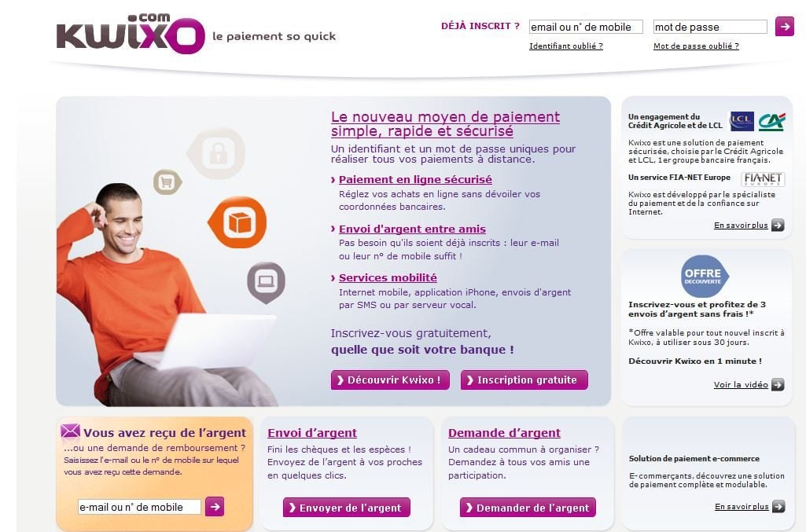Click the Kwixo.com logo
Viewport: 806px width, 532px height.
click(x=131, y=33)
